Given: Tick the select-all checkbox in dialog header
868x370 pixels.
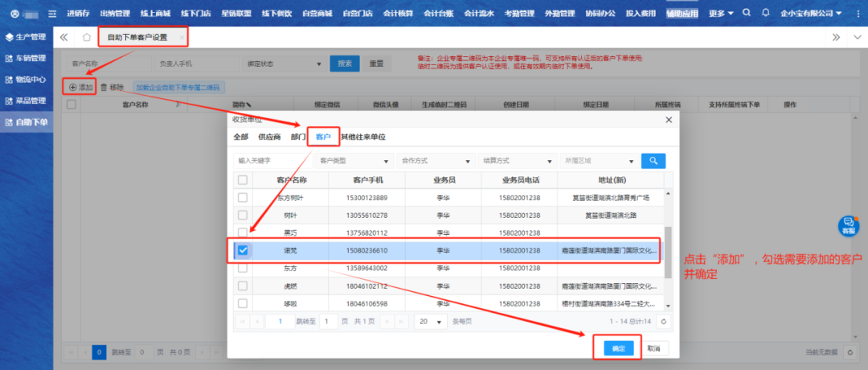Looking at the screenshot, I should 243,180.
